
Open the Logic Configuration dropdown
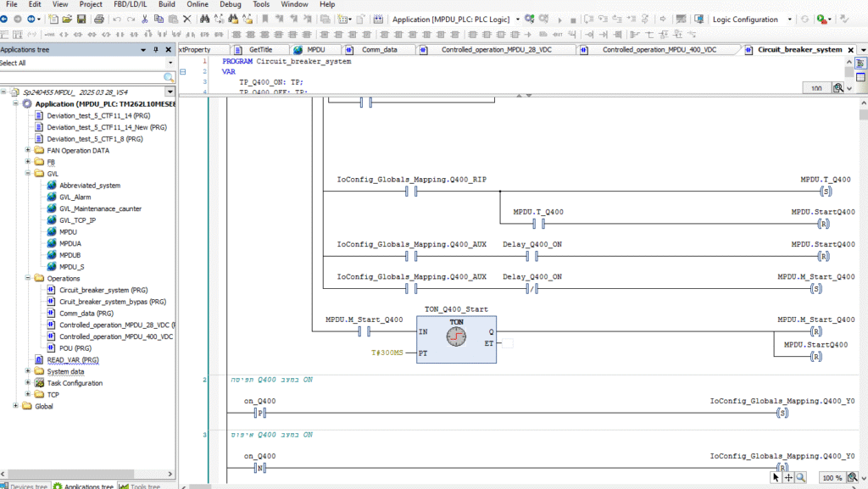tap(790, 19)
